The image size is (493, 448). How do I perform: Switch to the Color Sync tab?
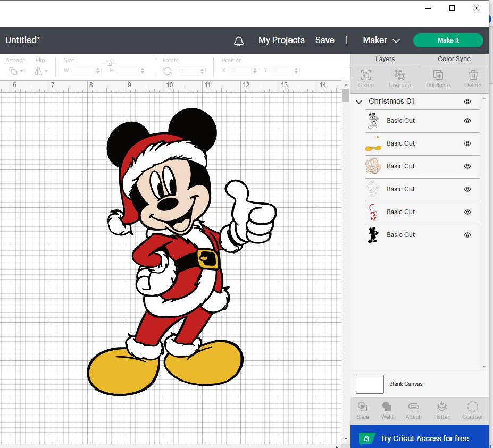(454, 59)
